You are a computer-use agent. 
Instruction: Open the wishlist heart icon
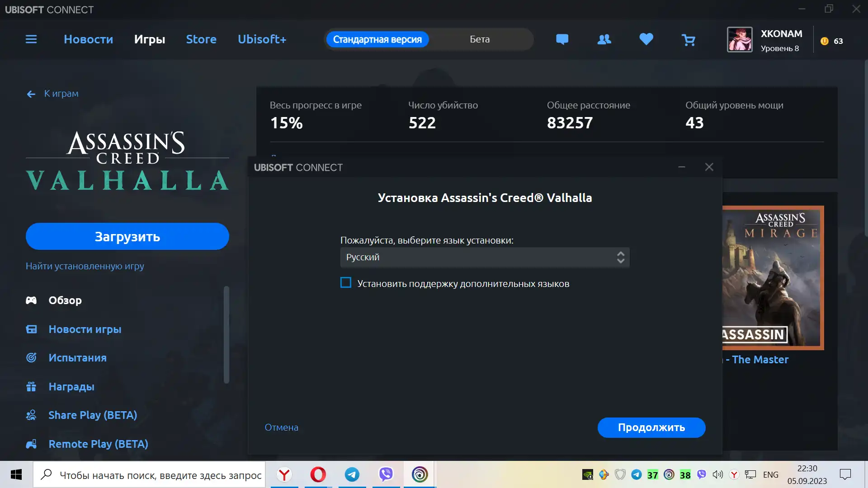(646, 39)
